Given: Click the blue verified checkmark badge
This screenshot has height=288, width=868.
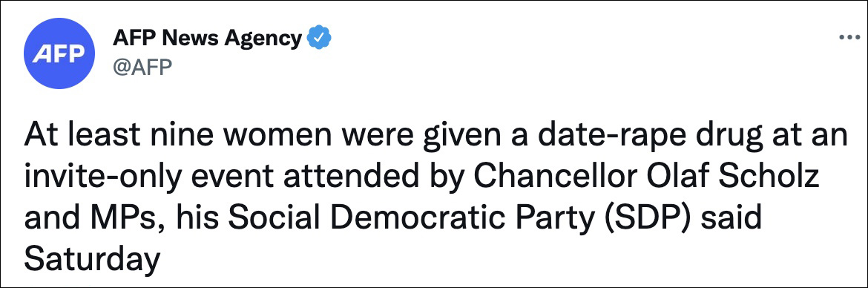Looking at the screenshot, I should tap(319, 38).
